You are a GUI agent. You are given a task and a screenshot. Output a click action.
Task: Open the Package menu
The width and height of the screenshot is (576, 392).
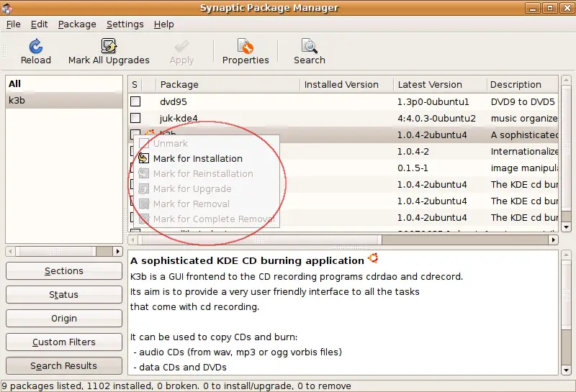[77, 24]
